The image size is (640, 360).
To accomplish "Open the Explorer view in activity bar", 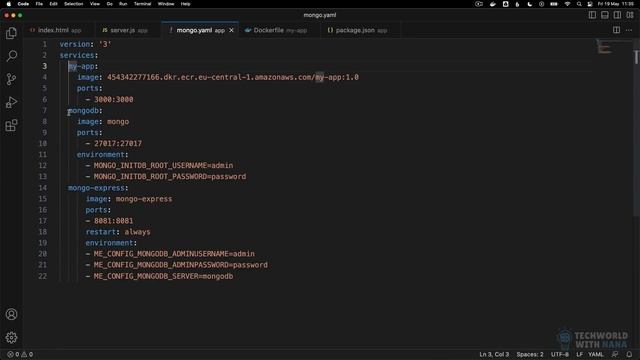I will (11, 33).
